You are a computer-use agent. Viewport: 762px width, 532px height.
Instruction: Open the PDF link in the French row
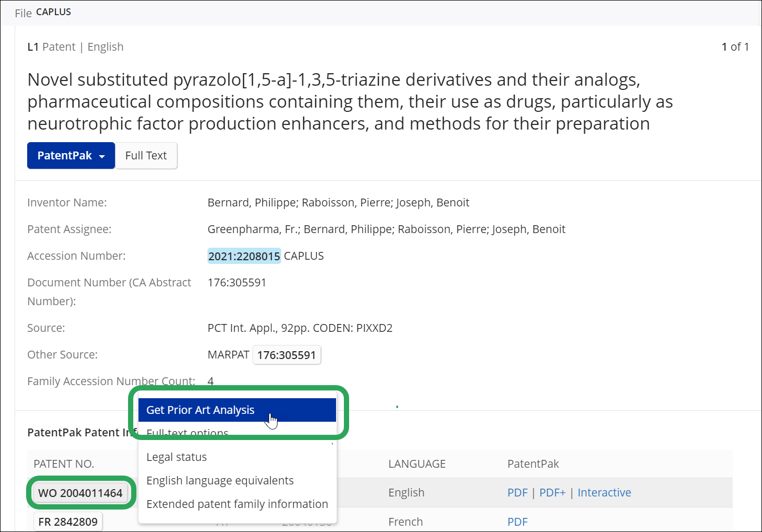517,522
